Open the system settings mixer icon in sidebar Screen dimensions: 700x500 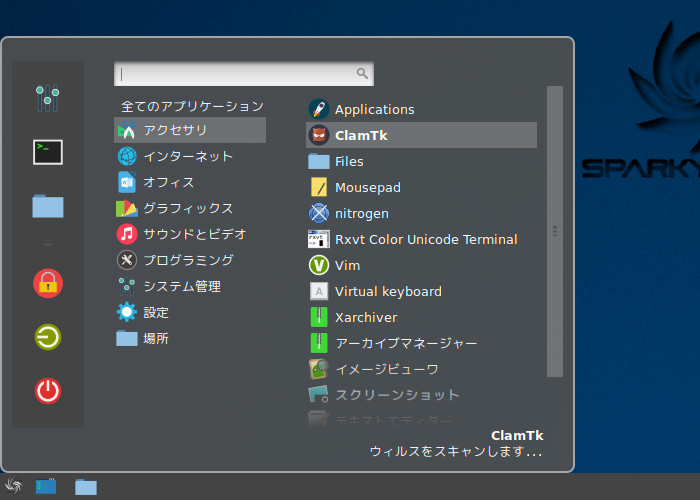coord(48,98)
